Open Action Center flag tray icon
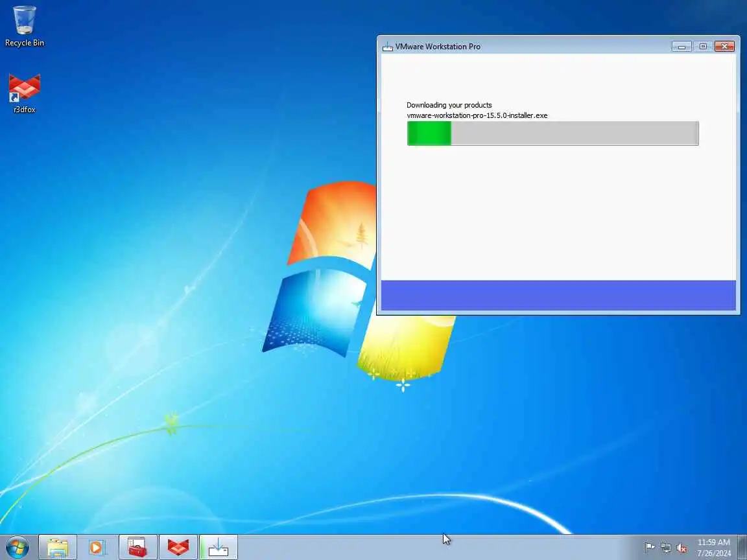 coord(649,548)
